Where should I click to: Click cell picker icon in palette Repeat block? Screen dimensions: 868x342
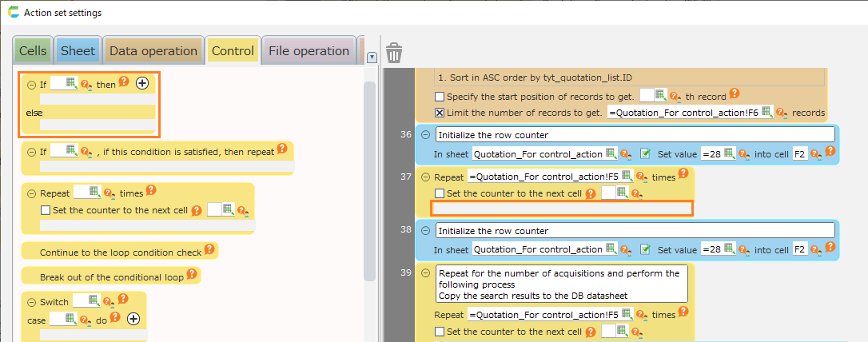[94, 192]
